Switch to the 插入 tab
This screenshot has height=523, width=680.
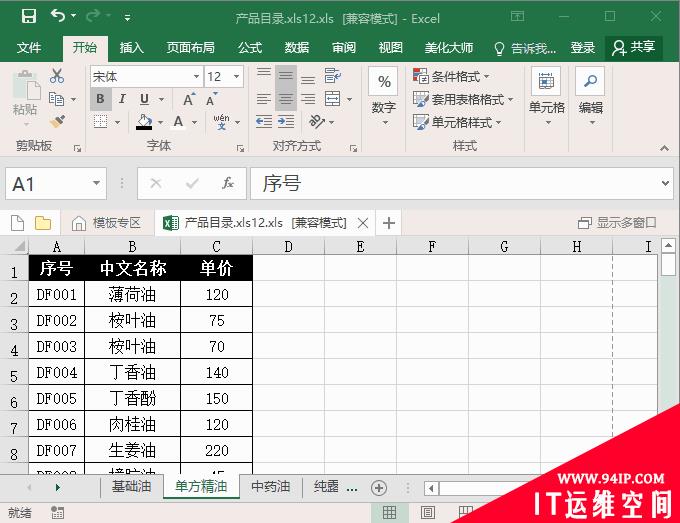pos(131,47)
